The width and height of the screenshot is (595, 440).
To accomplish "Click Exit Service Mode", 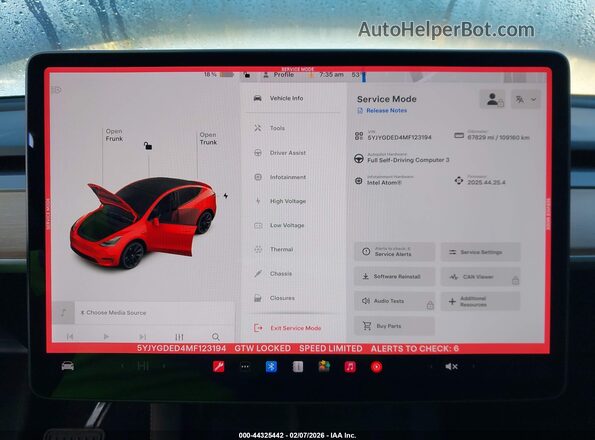I will coord(288,328).
